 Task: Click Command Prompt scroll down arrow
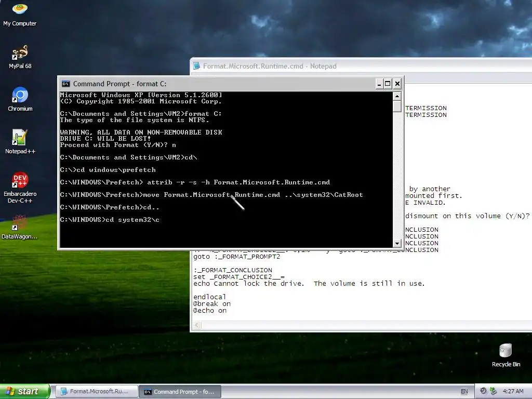point(397,243)
